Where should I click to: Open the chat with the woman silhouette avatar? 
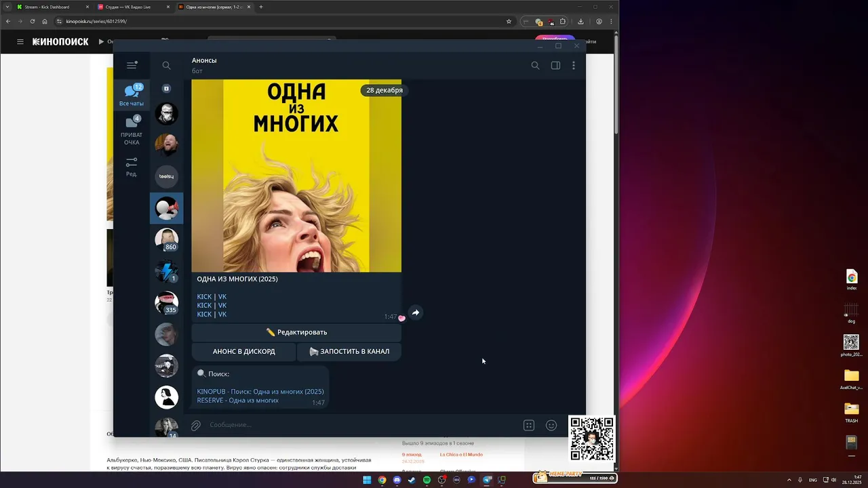point(166,396)
